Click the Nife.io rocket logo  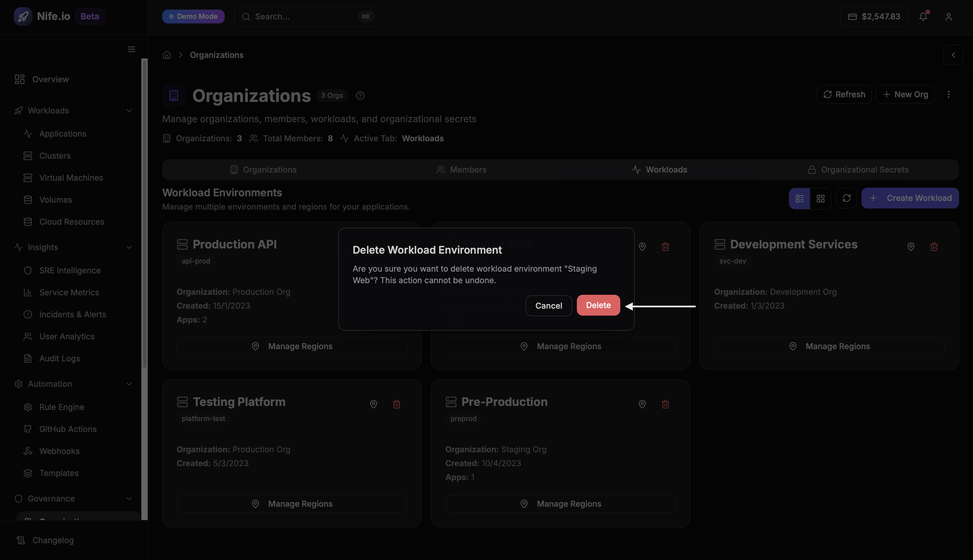pos(23,16)
